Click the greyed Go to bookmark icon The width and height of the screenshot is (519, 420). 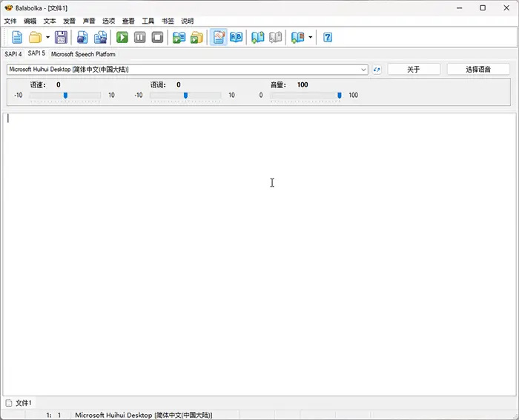point(275,37)
